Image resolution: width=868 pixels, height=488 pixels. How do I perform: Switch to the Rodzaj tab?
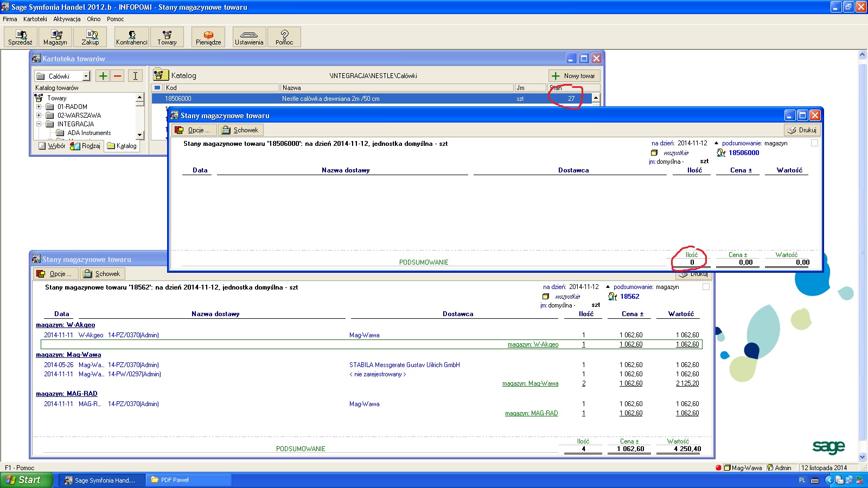(86, 146)
